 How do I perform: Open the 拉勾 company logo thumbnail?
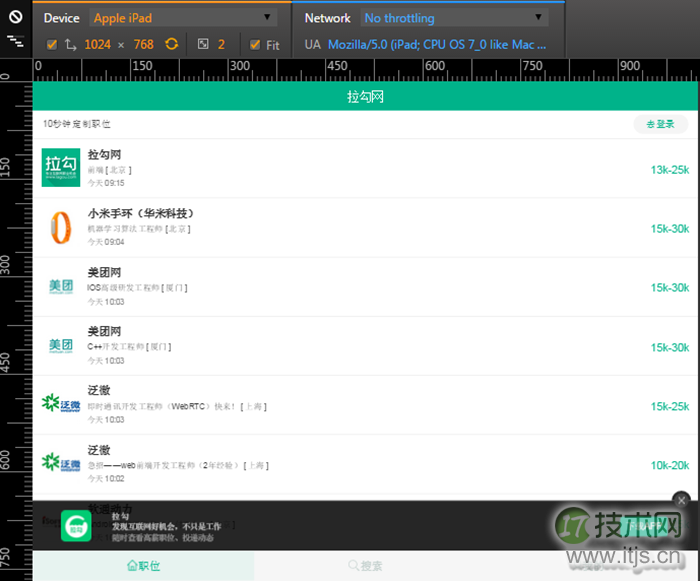[x=61, y=167]
